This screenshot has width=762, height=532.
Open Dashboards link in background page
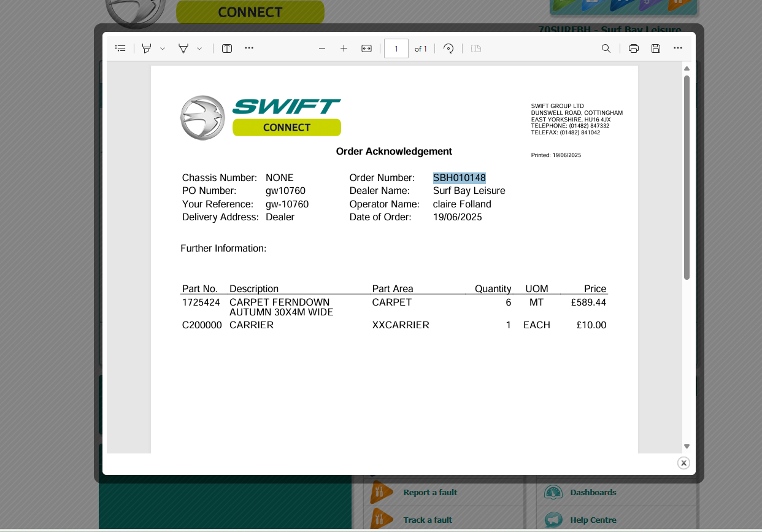[x=593, y=492]
